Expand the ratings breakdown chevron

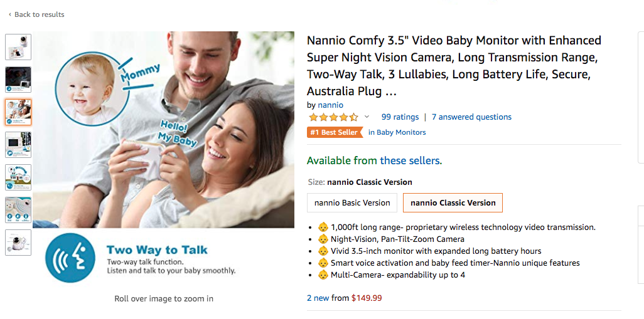pos(367,117)
